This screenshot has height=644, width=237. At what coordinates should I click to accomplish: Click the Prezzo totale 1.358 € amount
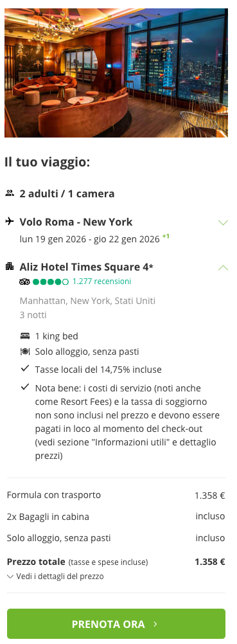tap(210, 562)
